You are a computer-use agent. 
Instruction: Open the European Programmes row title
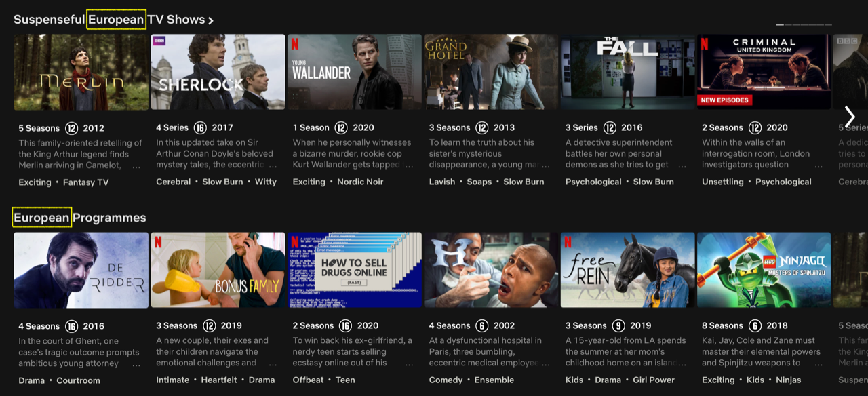click(80, 218)
